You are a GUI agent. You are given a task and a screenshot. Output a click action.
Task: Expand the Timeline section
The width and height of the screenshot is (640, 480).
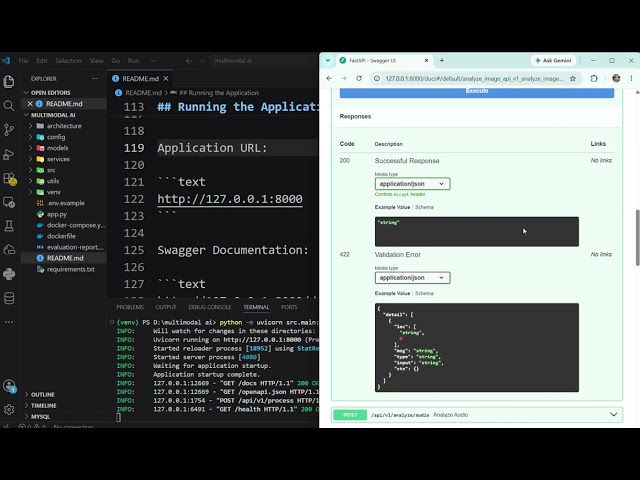click(x=44, y=405)
